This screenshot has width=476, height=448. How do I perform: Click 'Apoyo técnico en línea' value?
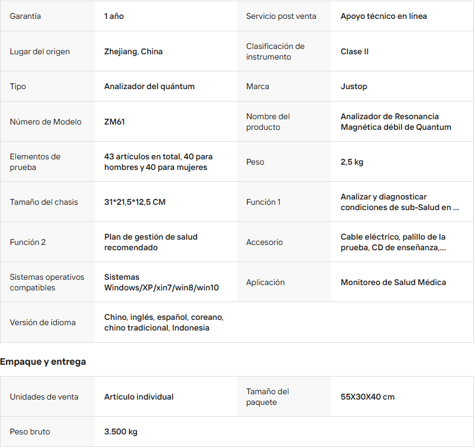[383, 17]
